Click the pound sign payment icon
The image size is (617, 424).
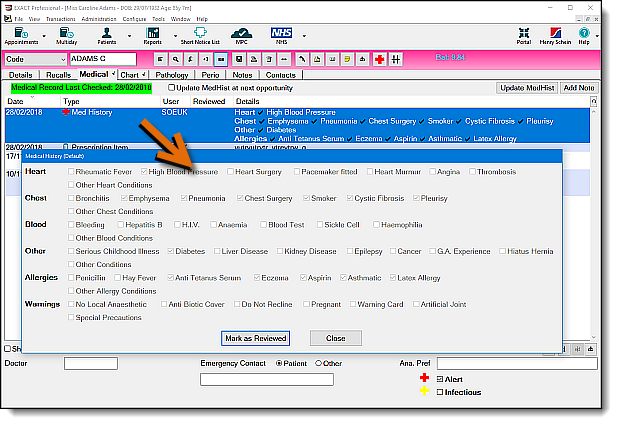[190, 59]
